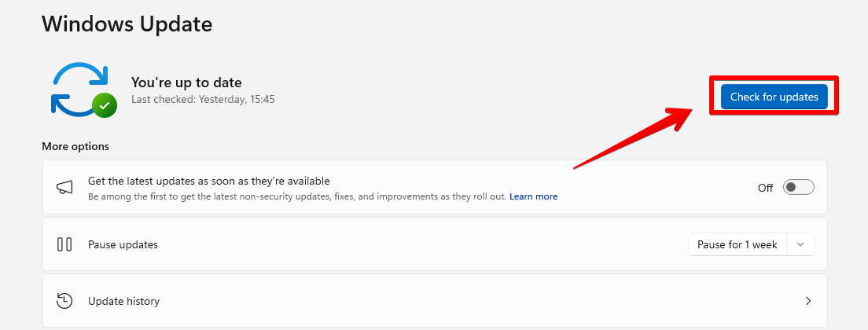Click the Off label beside the toggle
Viewport: 868px width, 330px height.
pos(765,188)
